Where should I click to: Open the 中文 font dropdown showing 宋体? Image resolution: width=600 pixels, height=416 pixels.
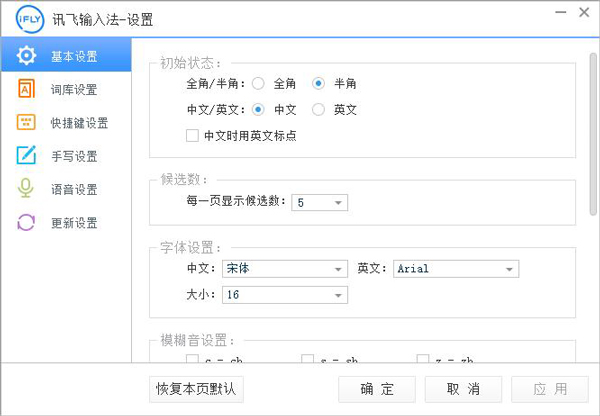click(x=285, y=269)
